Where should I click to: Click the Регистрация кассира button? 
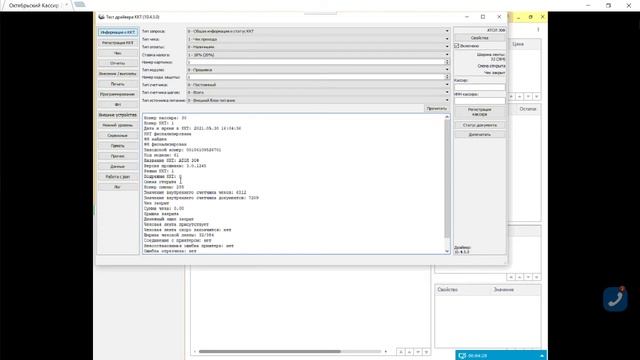(480, 112)
